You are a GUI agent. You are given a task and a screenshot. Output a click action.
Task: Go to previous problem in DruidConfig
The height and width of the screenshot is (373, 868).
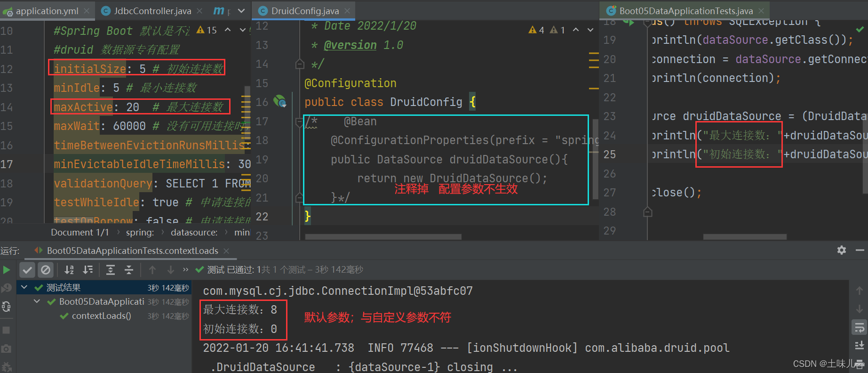tap(576, 30)
